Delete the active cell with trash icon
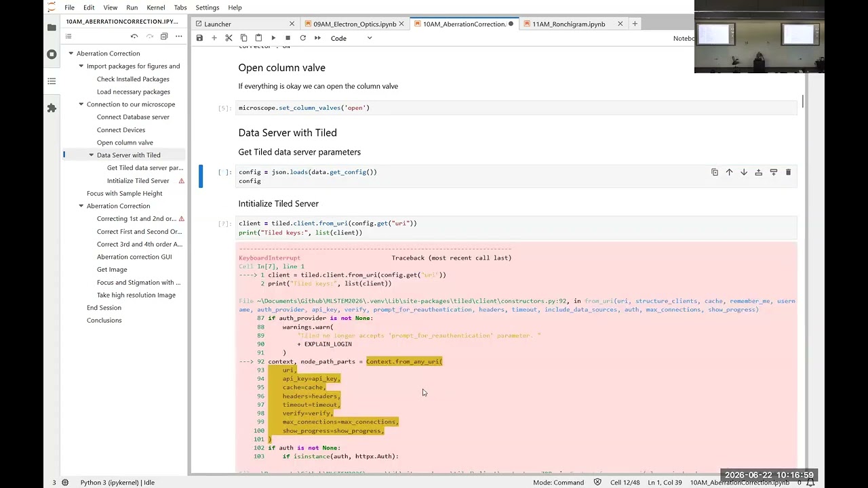Image resolution: width=868 pixels, height=488 pixels. (x=788, y=172)
